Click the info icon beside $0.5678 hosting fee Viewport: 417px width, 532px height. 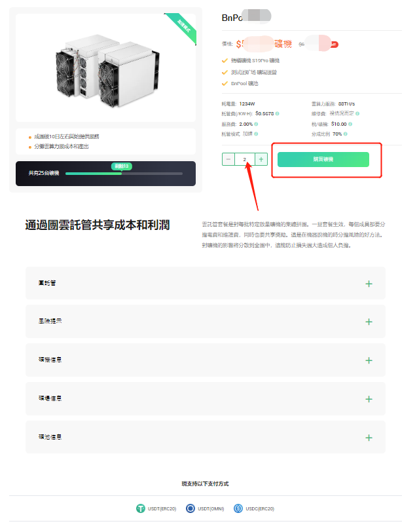coord(278,113)
